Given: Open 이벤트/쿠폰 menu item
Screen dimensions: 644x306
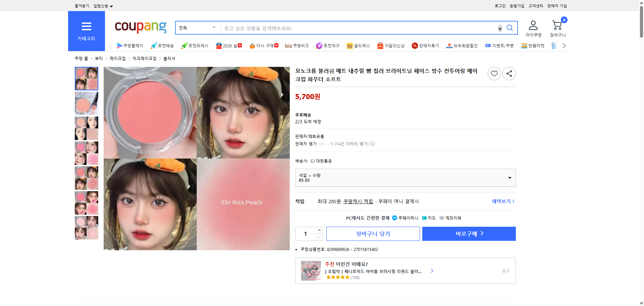Looking at the screenshot, I should pyautogui.click(x=503, y=46).
